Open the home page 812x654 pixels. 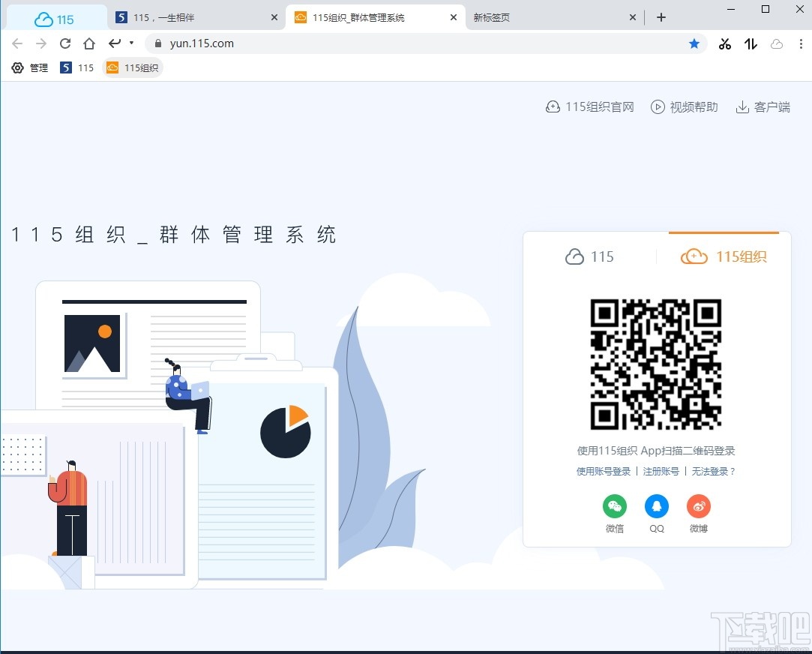pyautogui.click(x=89, y=43)
